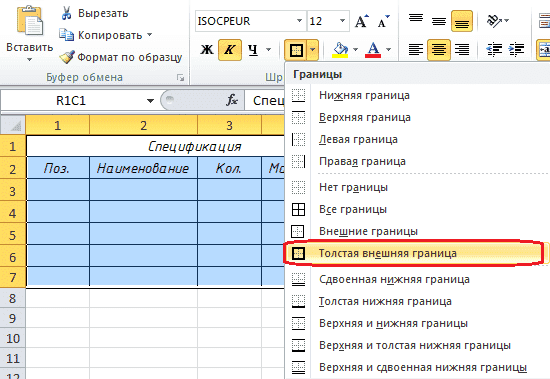The height and width of the screenshot is (379, 550).
Task: Collapse the borders dropdown arrow
Action: coord(313,50)
